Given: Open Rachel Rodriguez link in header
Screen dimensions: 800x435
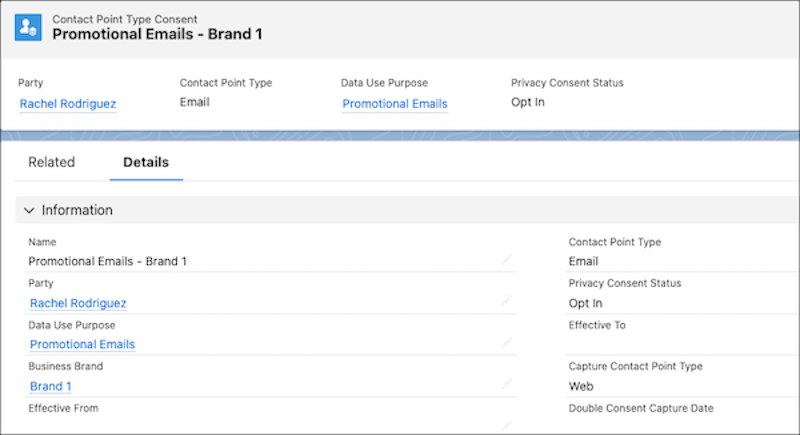Looking at the screenshot, I should point(68,104).
